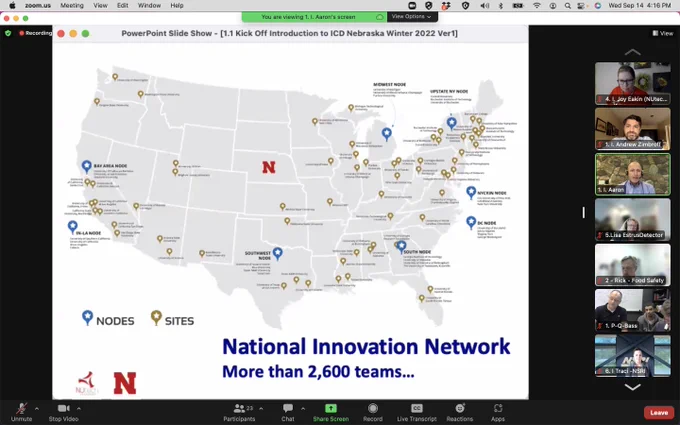Click the Recording indicator
Screen dimensions: 680x425
(35, 33)
